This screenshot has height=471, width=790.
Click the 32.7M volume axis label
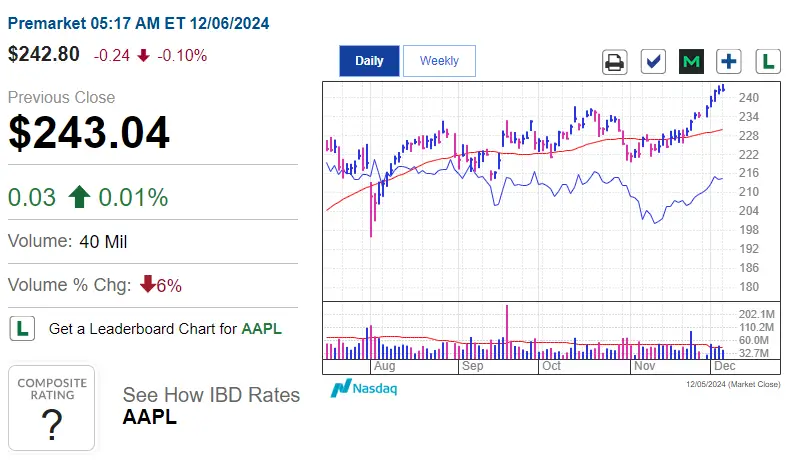coord(754,353)
